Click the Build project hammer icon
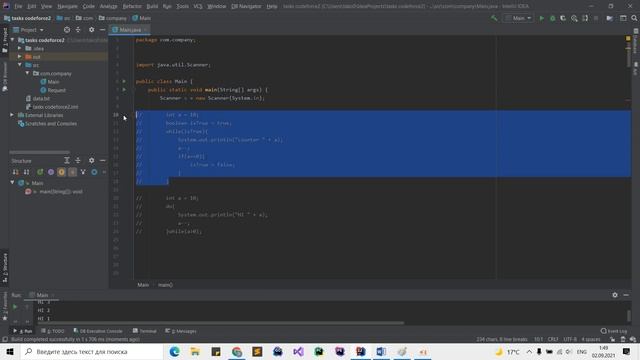 tap(494, 18)
